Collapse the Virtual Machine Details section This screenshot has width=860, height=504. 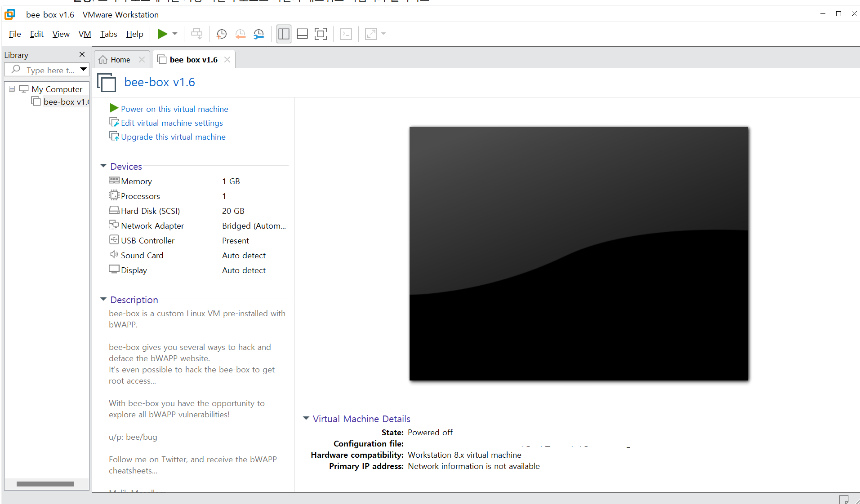pos(306,419)
